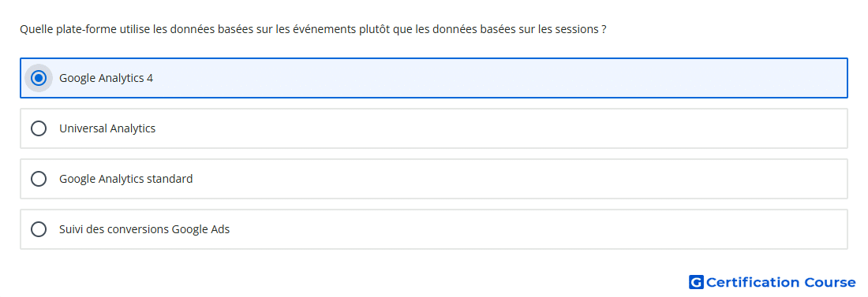868x297 pixels.
Task: Click the 'Suivi des conversions Google Ads' label
Action: coord(144,229)
